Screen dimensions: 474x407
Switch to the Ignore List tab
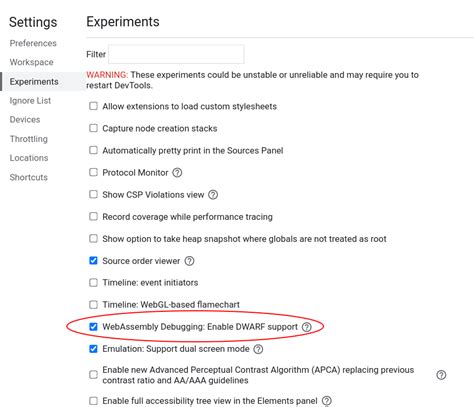[30, 101]
